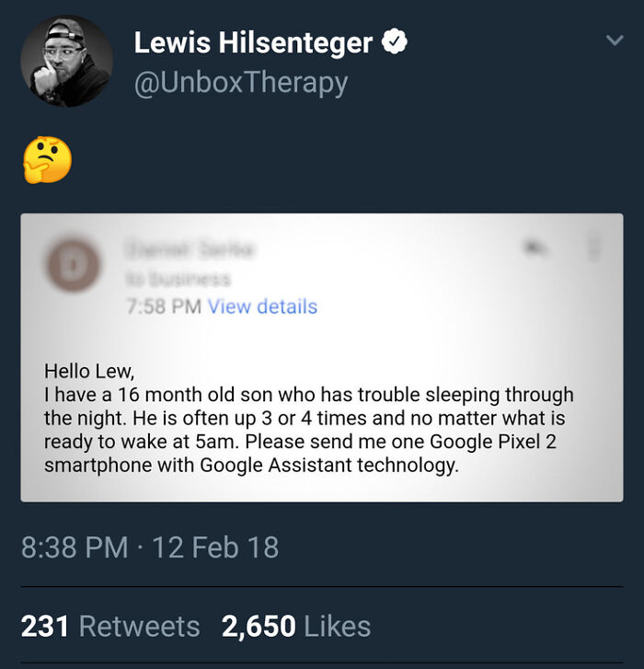Select the blurred sender name in the email

(191, 248)
